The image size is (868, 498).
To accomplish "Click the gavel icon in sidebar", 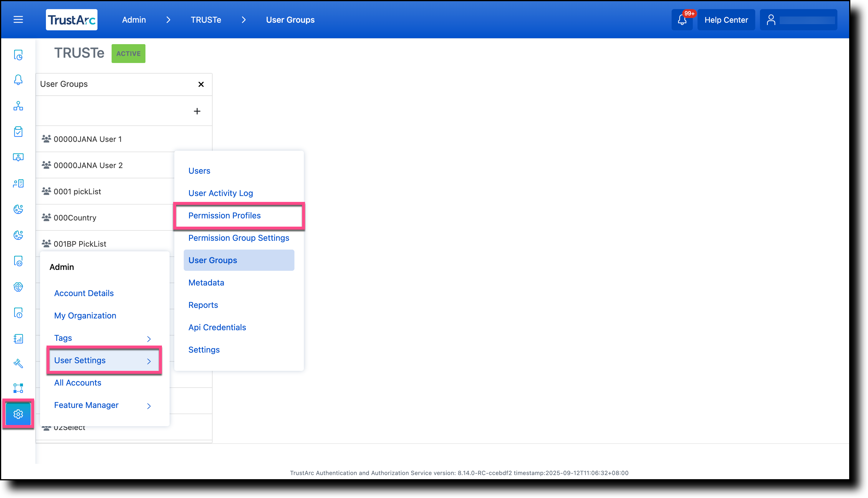I will pos(18,363).
